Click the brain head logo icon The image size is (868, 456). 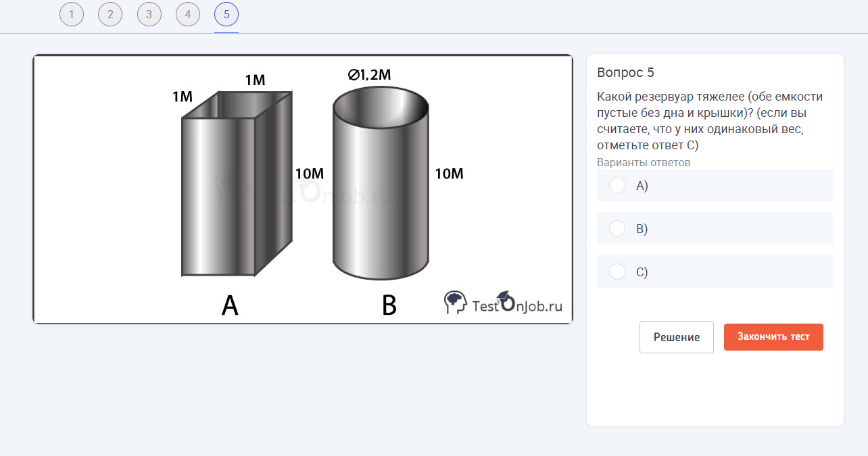click(x=455, y=303)
